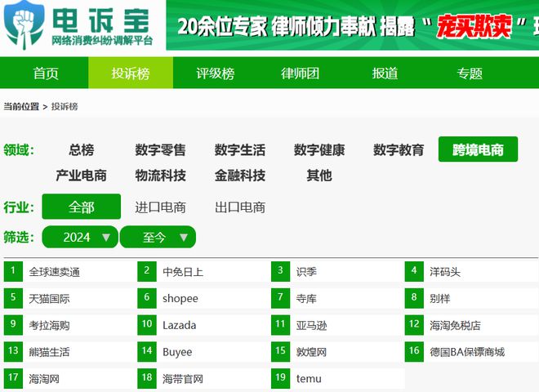Viewport: 539px width, 392px height.
Task: Select the 数字零售 domain filter
Action: [x=161, y=150]
